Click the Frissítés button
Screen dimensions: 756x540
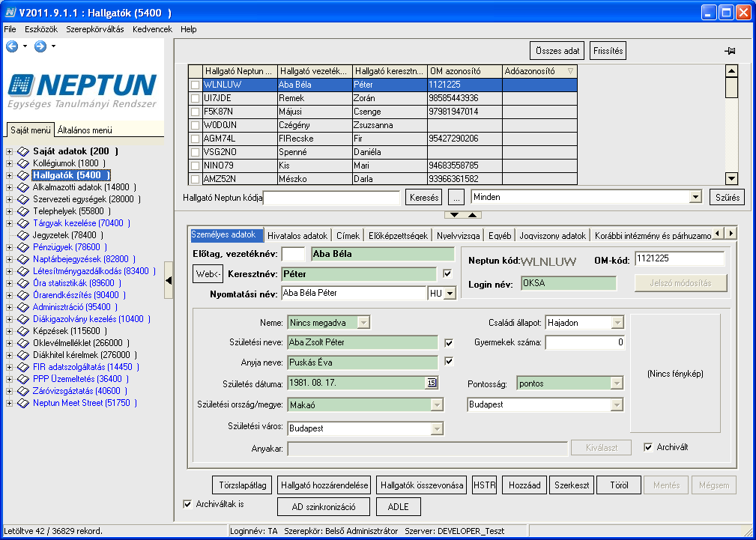tap(608, 51)
